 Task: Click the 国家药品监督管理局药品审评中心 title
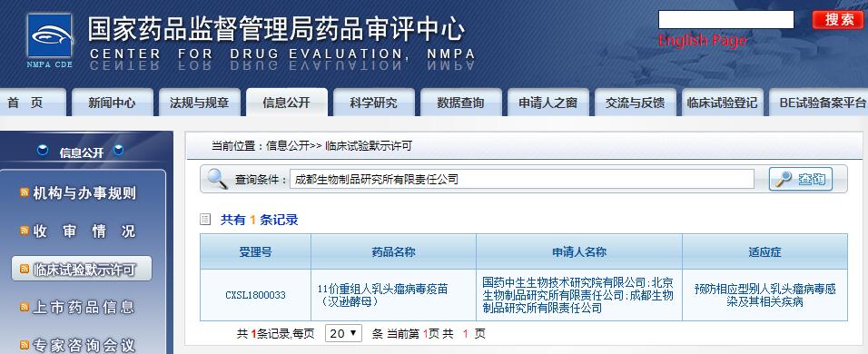276,29
